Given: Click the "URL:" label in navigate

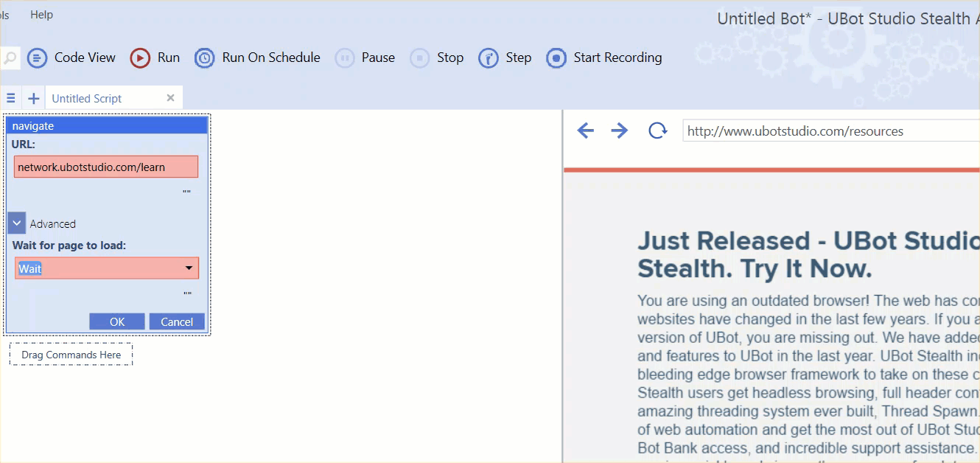Looking at the screenshot, I should pyautogui.click(x=24, y=144).
